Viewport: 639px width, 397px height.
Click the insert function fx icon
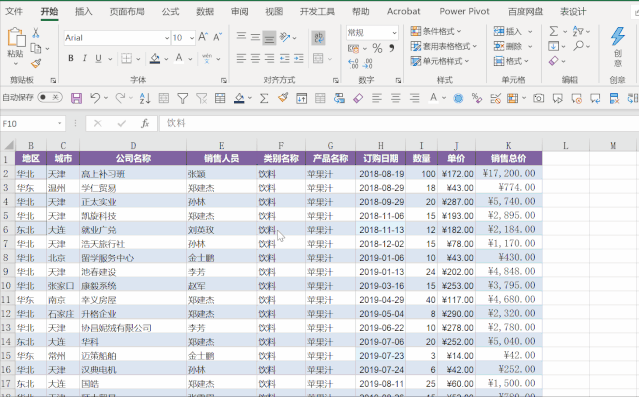[x=145, y=124]
